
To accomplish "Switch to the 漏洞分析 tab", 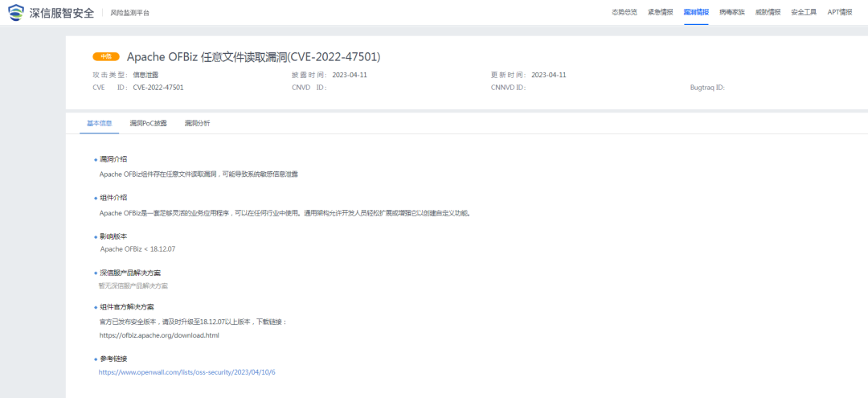I will point(197,123).
